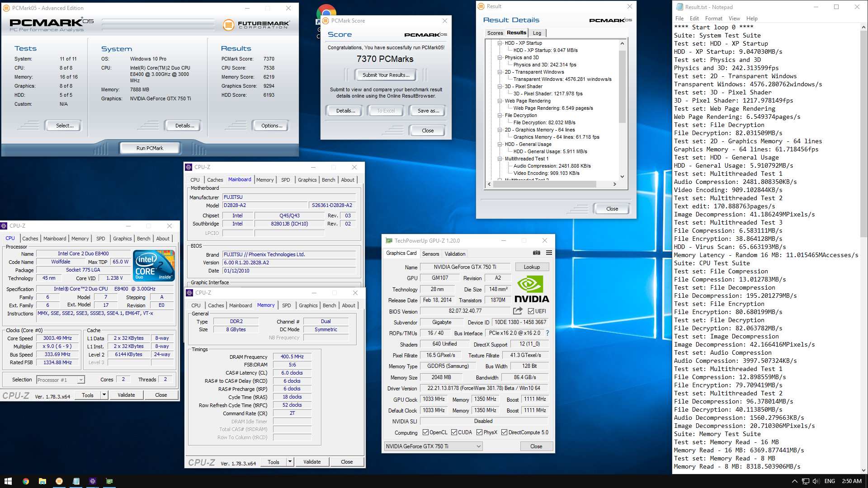This screenshot has height=488, width=868.
Task: Click the NVIDIA logo in GPU-Z
Action: 532,289
